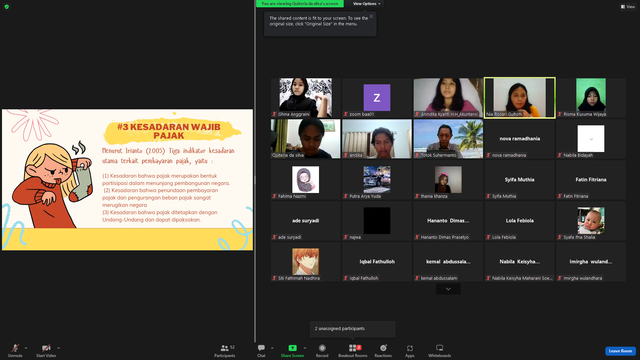Open video options caret next to Start Video
640x360 pixels.
pos(58,348)
